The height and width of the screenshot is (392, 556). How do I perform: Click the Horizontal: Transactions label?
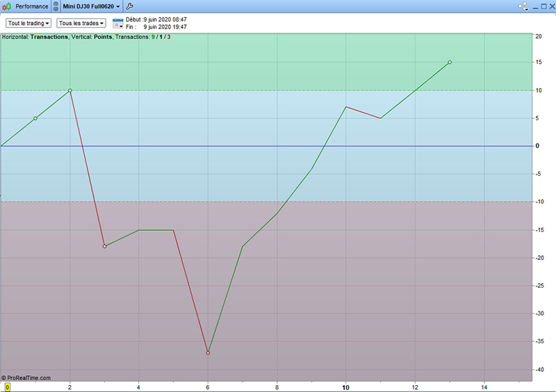pos(35,37)
